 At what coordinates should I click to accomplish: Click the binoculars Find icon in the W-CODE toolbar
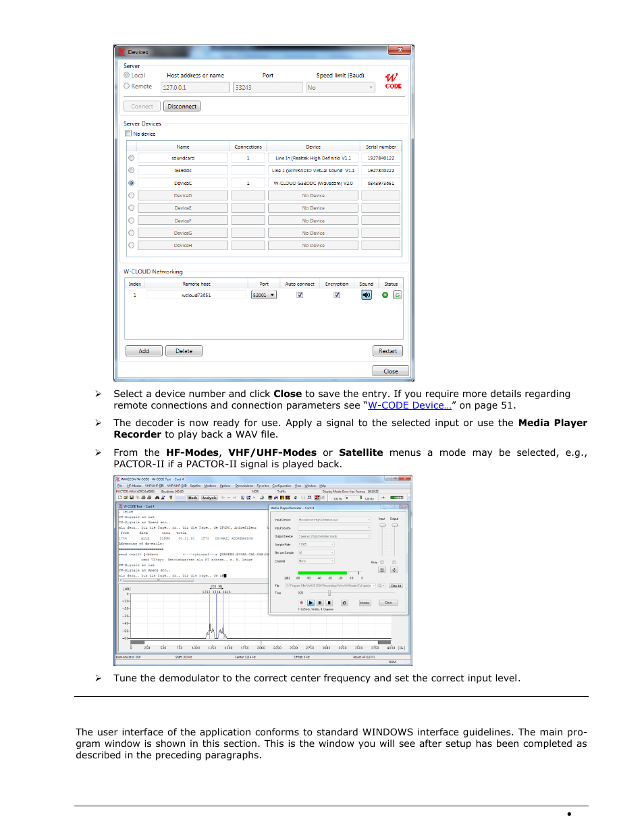(157, 498)
